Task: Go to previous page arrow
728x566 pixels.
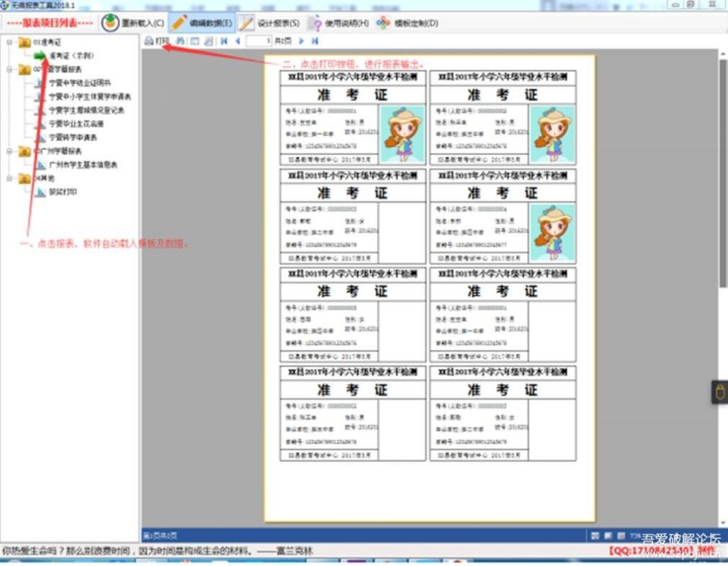Action: tap(237, 41)
